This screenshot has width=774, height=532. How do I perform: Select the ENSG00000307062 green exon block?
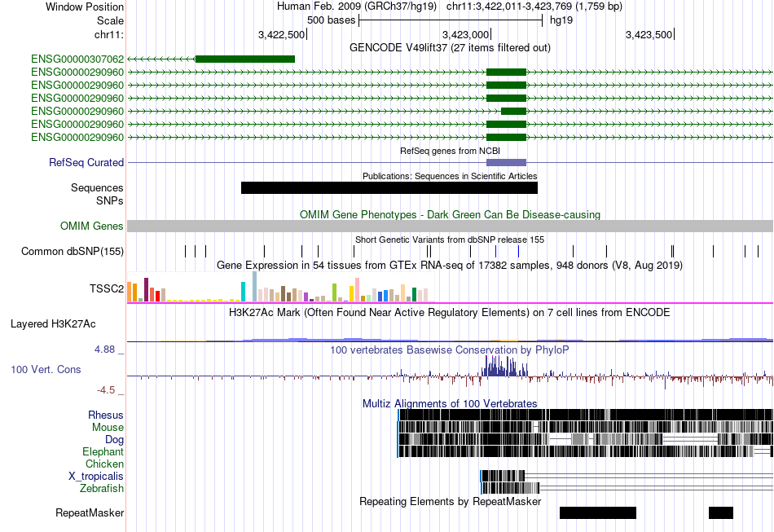pos(245,59)
